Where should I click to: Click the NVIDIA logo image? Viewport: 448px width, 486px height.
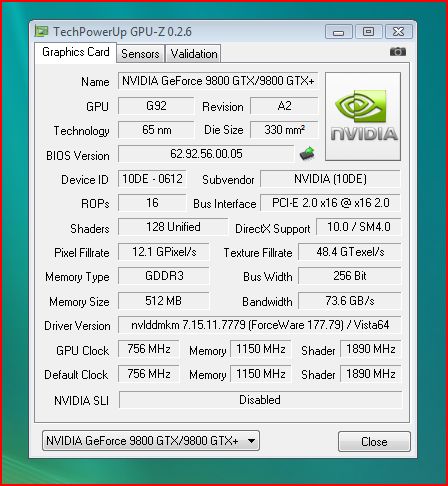click(363, 116)
